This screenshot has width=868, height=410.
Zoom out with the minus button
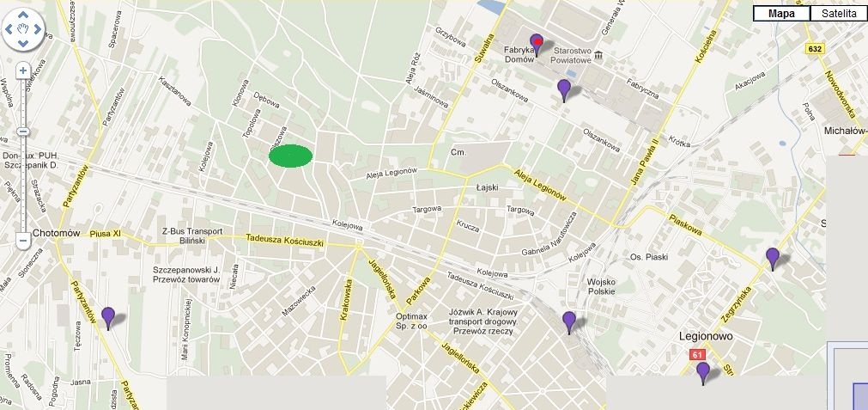(x=24, y=242)
